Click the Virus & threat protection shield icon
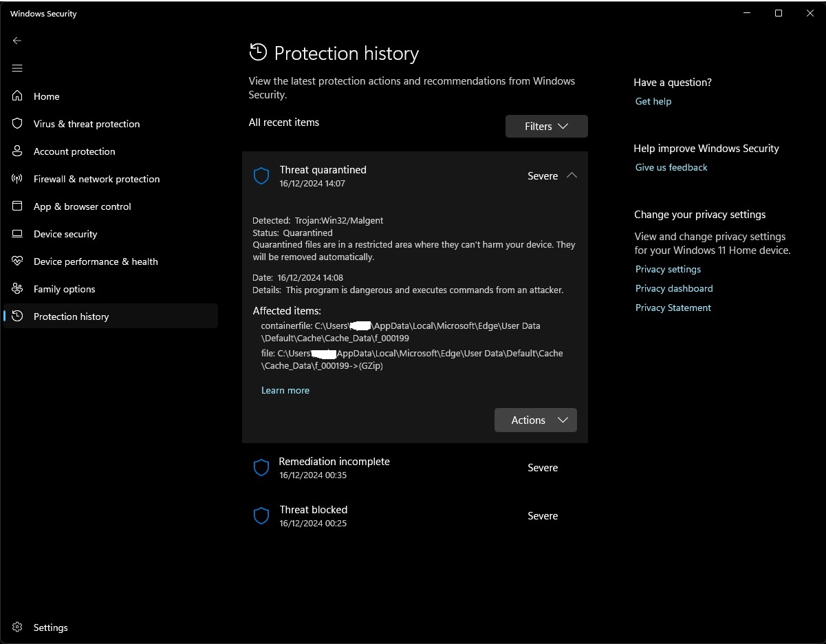Screen dimensions: 826x644 17,124
